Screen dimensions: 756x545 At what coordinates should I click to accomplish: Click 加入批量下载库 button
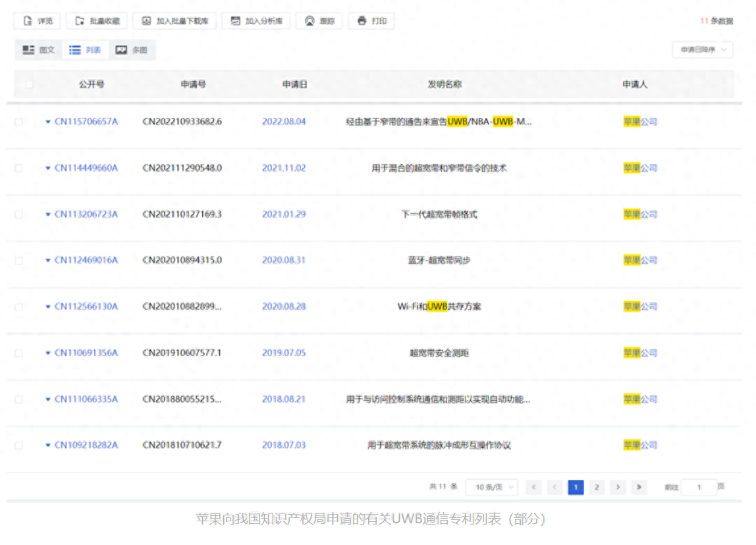[x=175, y=20]
